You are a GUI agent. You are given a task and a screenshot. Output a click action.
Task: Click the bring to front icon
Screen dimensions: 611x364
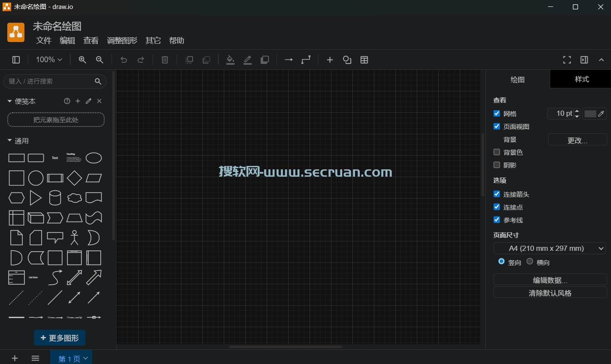(x=189, y=60)
